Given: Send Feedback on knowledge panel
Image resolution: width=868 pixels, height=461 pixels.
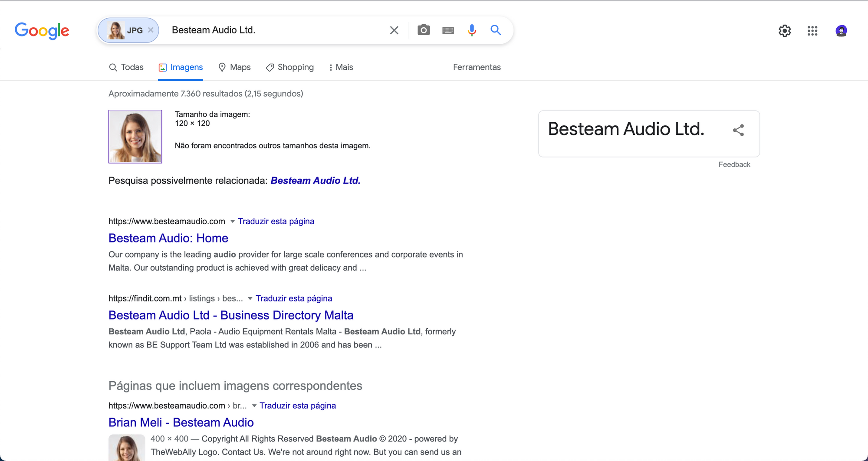Looking at the screenshot, I should (734, 165).
